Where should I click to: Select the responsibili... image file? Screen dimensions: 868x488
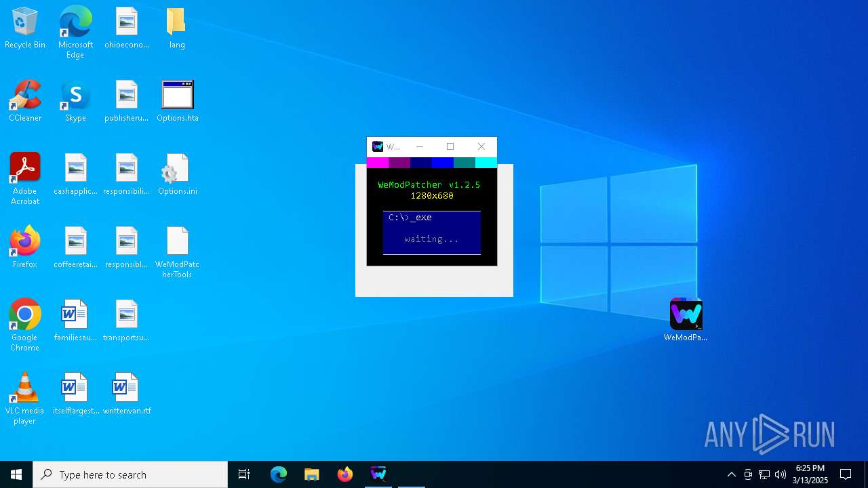click(127, 175)
